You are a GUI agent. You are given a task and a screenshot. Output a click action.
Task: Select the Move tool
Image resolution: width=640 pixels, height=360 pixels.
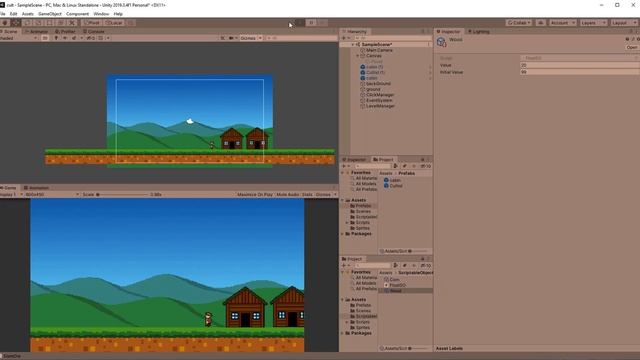click(x=16, y=23)
